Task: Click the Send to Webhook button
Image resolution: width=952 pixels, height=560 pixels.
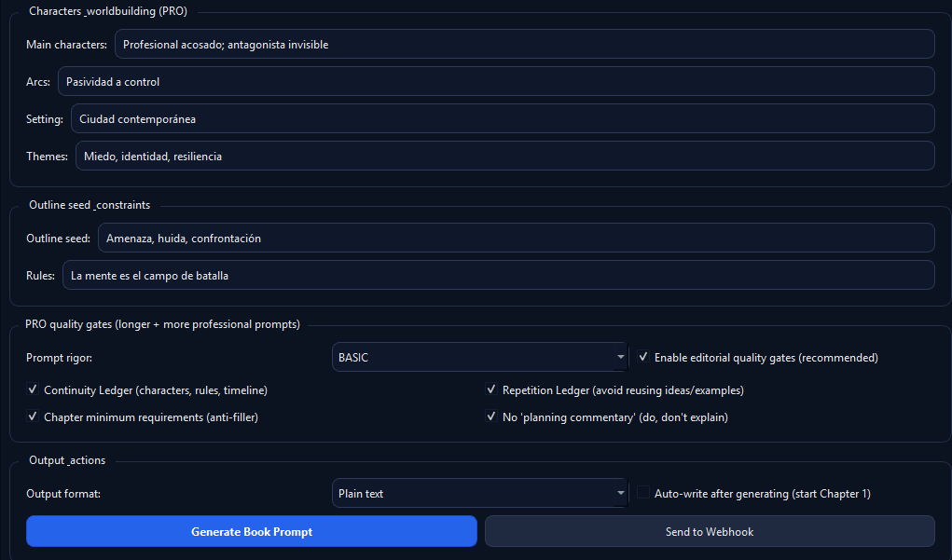Action: 709,531
